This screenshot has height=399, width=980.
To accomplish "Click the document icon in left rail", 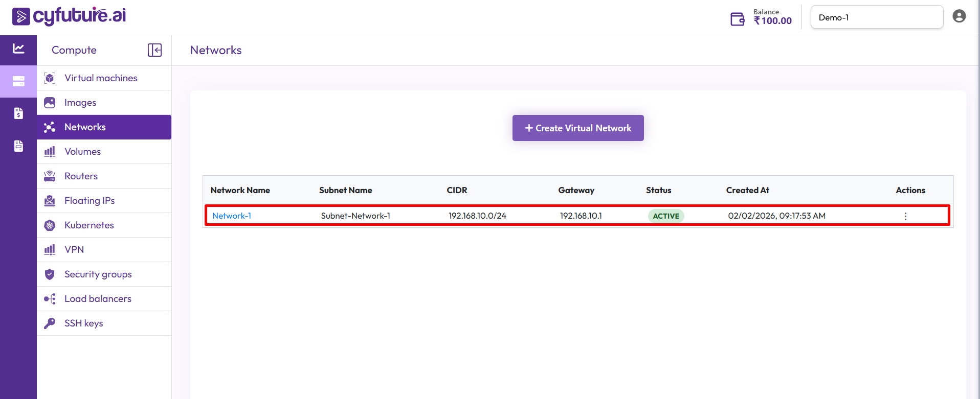I will (18, 146).
